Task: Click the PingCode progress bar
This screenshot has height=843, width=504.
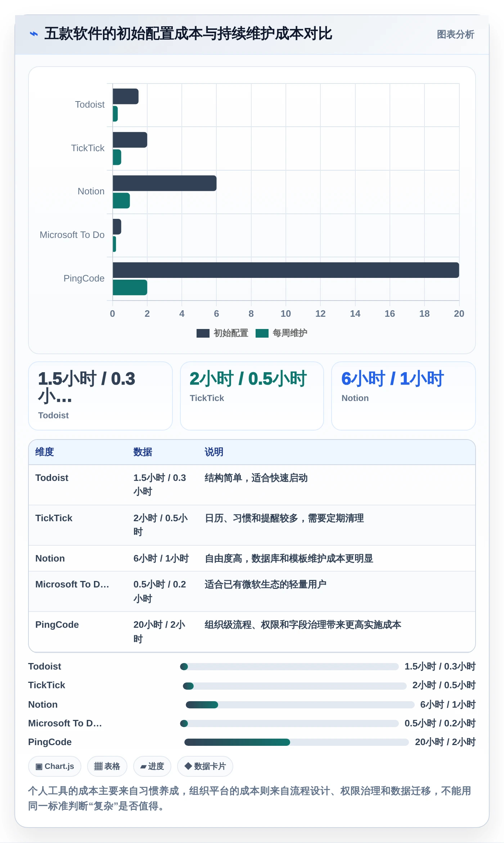Action: click(x=297, y=742)
